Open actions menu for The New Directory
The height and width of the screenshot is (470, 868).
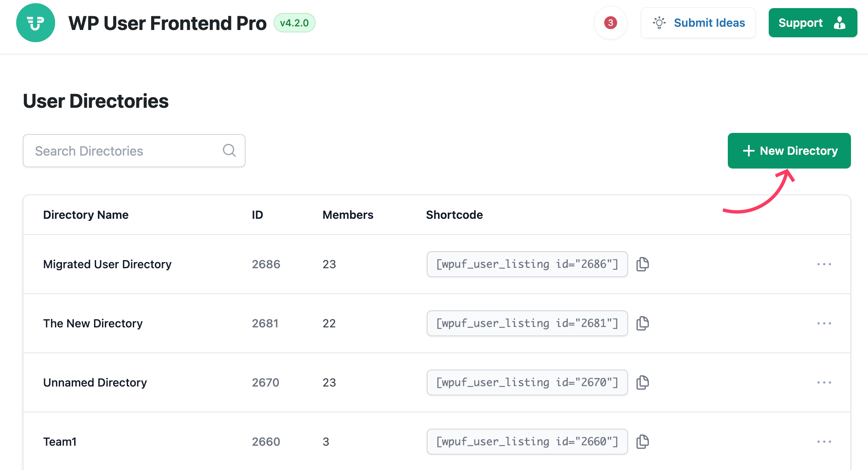[824, 323]
